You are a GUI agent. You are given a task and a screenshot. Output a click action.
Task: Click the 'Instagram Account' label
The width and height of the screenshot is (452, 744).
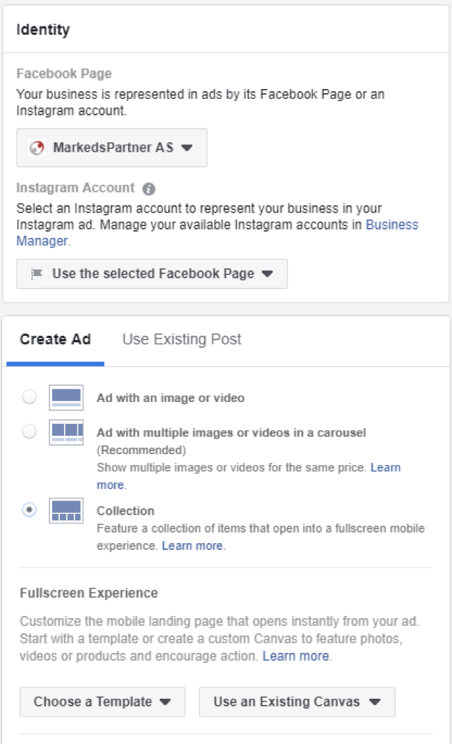click(x=75, y=188)
